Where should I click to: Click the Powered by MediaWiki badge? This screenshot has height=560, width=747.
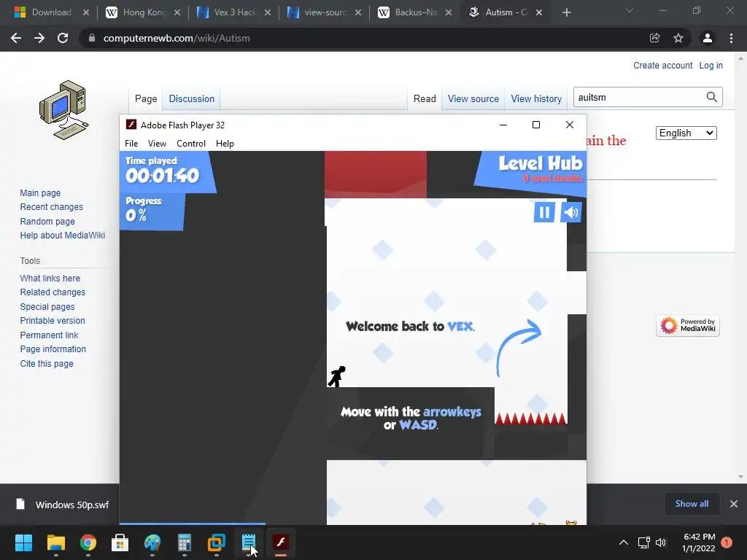click(x=687, y=326)
